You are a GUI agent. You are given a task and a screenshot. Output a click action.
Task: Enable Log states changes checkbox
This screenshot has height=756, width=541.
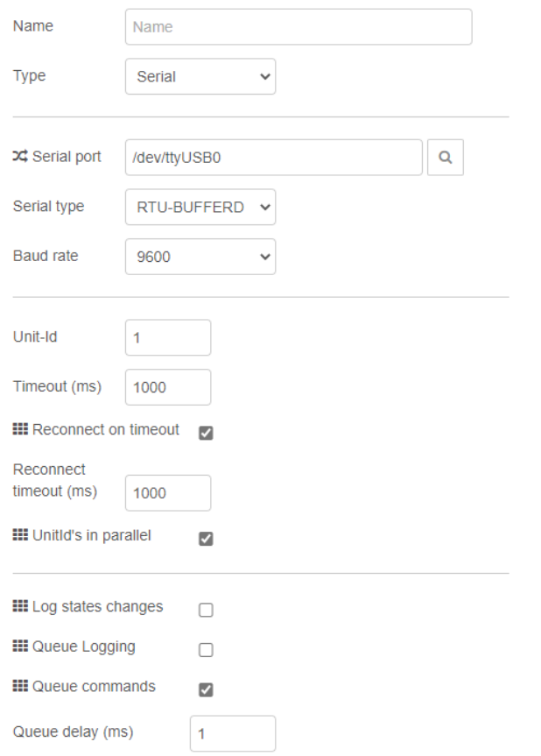coord(207,611)
